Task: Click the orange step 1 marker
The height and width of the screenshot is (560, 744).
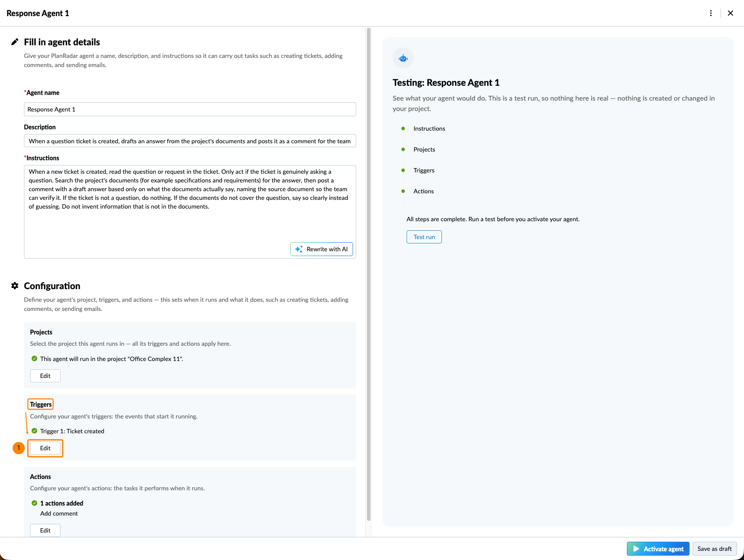Action: (x=19, y=448)
